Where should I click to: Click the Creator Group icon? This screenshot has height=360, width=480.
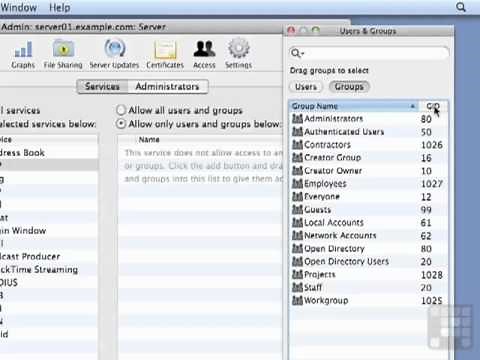[x=297, y=157]
